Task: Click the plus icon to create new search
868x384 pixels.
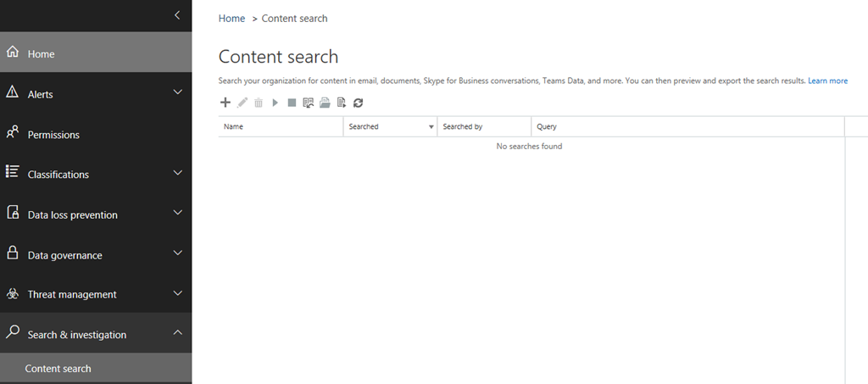Action: point(225,103)
